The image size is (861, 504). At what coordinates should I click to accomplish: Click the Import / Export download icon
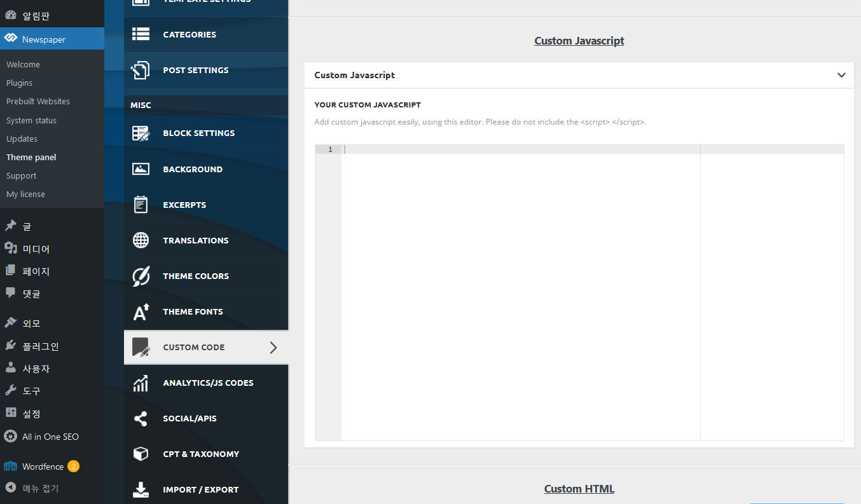coord(141,489)
